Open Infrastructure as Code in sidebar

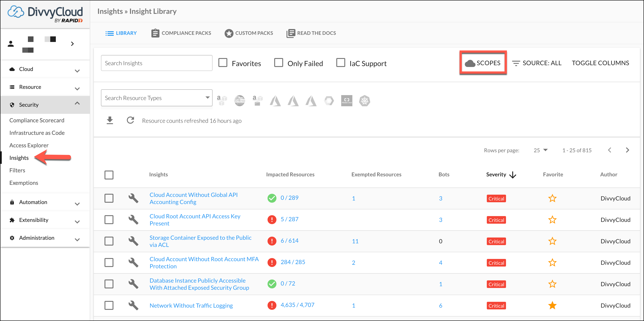pyautogui.click(x=37, y=133)
